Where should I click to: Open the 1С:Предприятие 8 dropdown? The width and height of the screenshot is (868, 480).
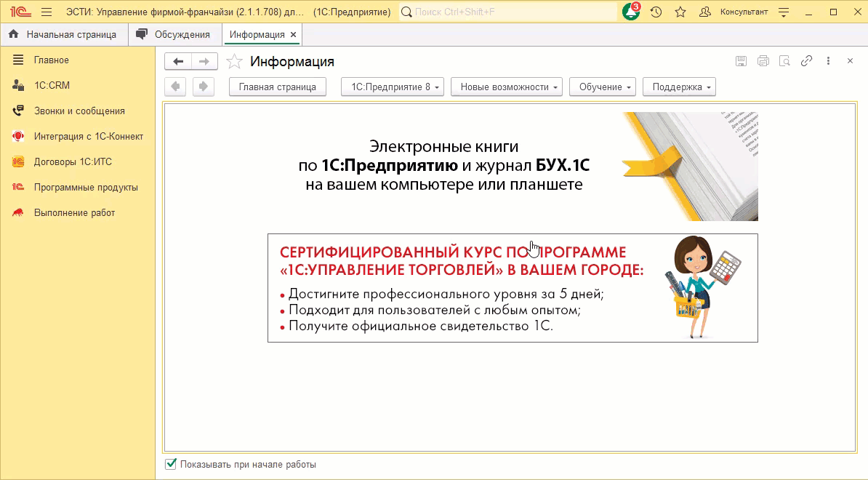[392, 86]
